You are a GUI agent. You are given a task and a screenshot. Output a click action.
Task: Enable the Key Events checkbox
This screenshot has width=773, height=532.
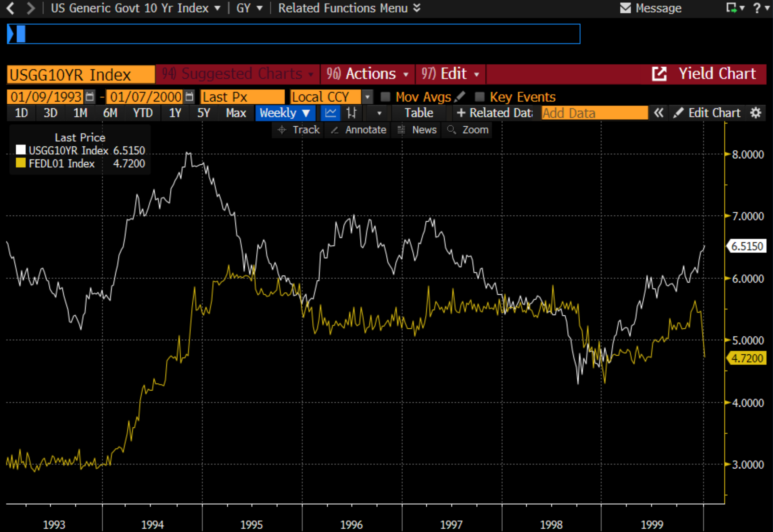479,97
